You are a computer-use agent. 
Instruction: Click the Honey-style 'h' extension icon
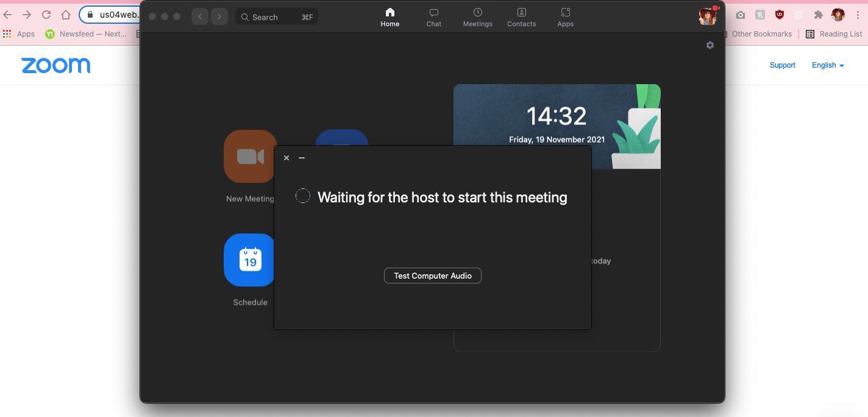pyautogui.click(x=760, y=15)
